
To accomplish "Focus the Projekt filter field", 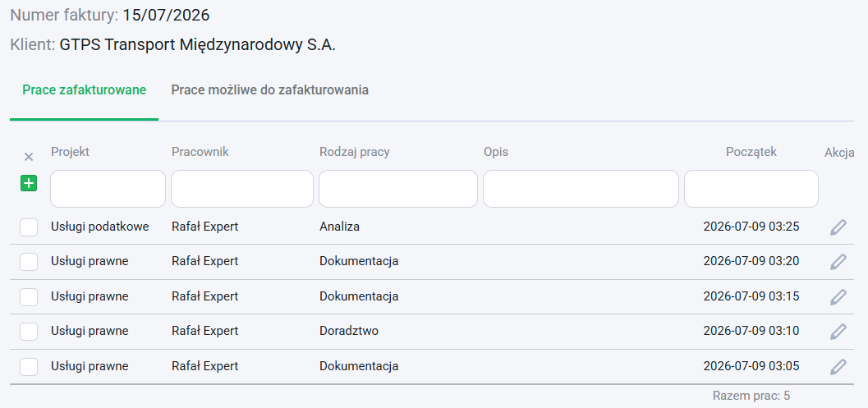I will coord(108,189).
